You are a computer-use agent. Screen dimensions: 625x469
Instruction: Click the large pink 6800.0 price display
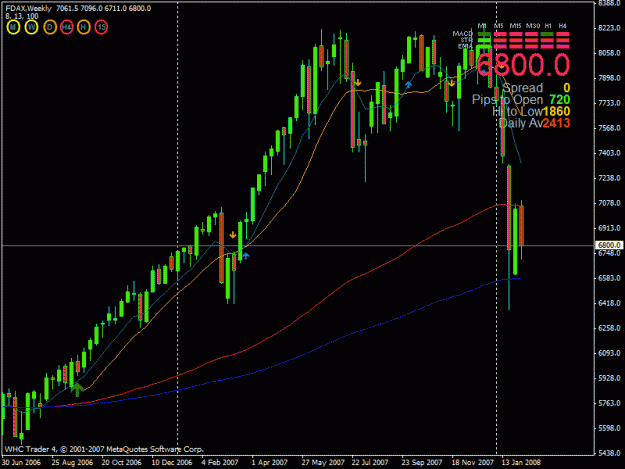(x=523, y=64)
